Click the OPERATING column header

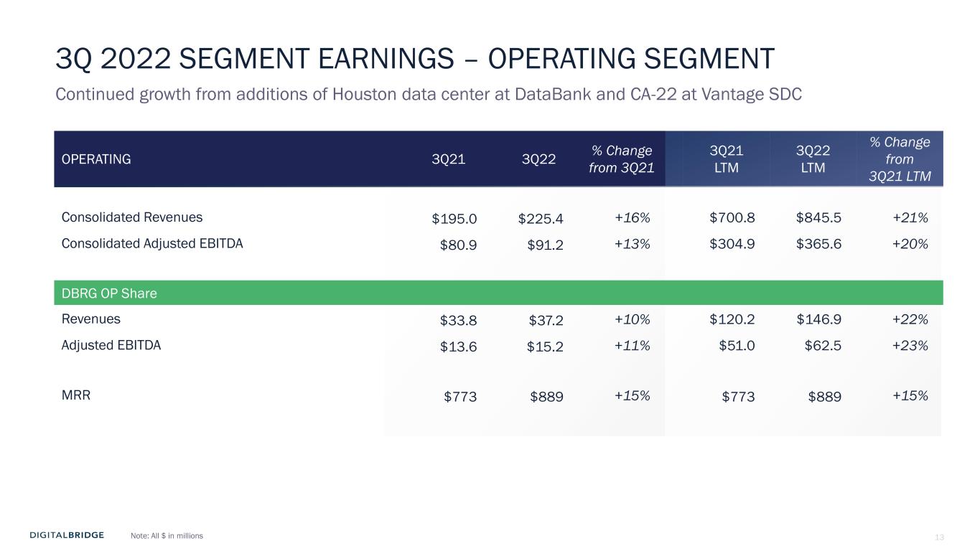click(x=96, y=159)
